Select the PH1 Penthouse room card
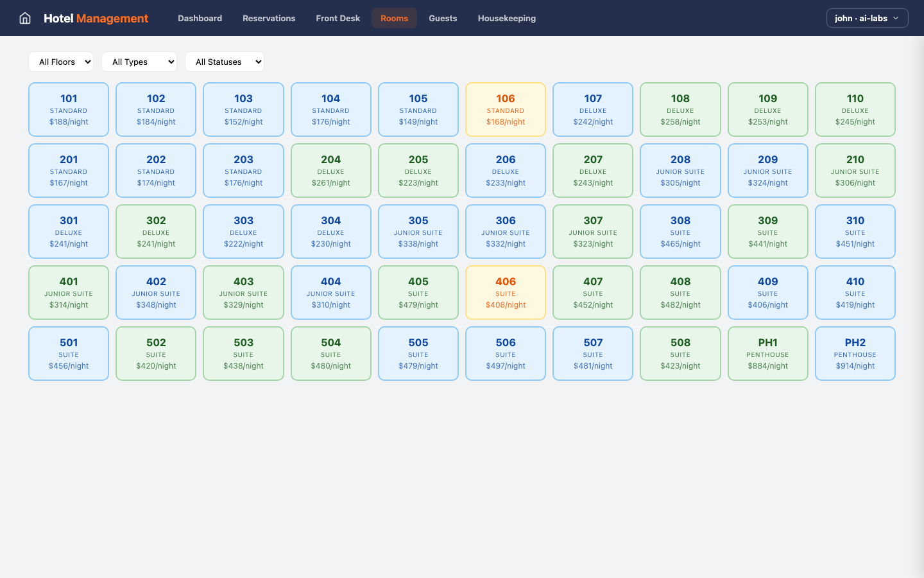The image size is (924, 578). [x=767, y=353]
